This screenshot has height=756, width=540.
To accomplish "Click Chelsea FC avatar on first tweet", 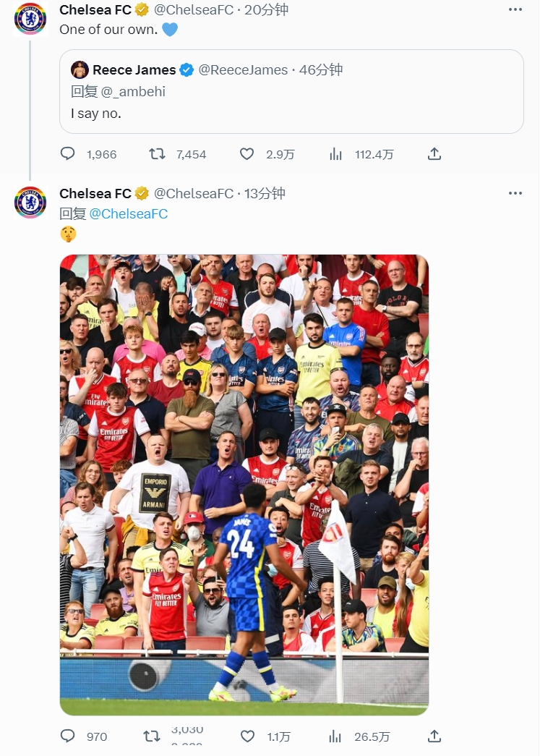I will pos(30,20).
